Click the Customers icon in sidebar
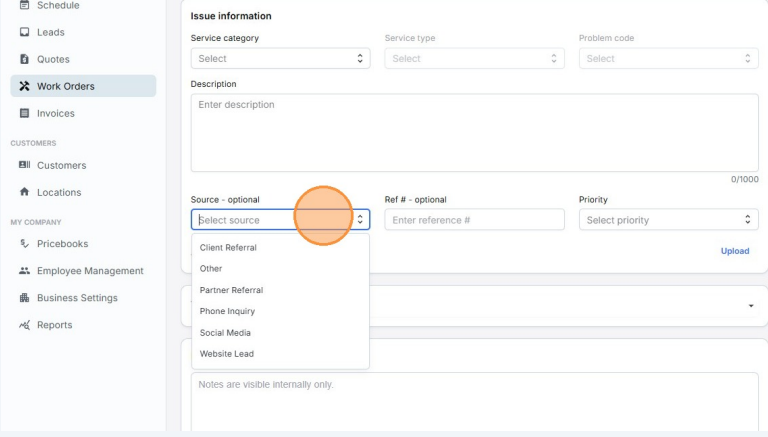Image resolution: width=768 pixels, height=437 pixels. tap(24, 165)
